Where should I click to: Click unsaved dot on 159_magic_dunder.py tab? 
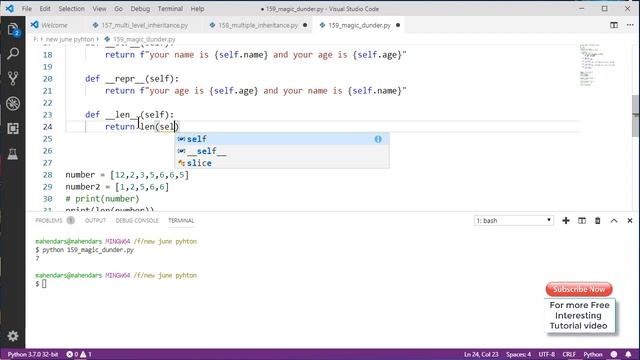click(x=398, y=25)
